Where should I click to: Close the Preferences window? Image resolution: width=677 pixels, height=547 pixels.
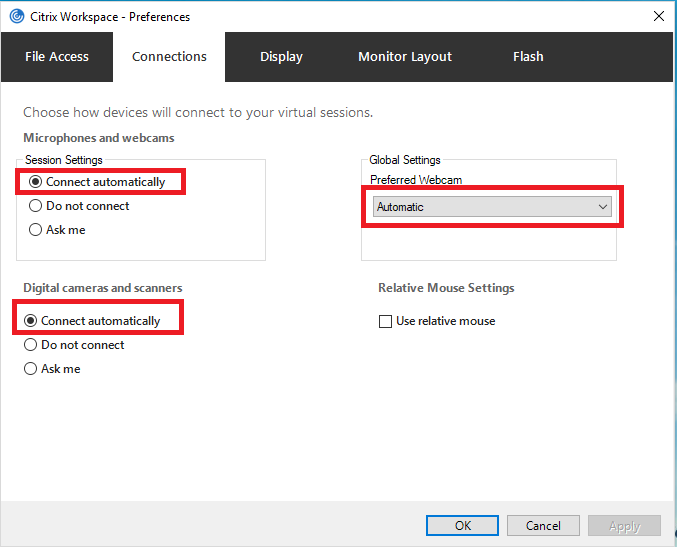point(659,16)
